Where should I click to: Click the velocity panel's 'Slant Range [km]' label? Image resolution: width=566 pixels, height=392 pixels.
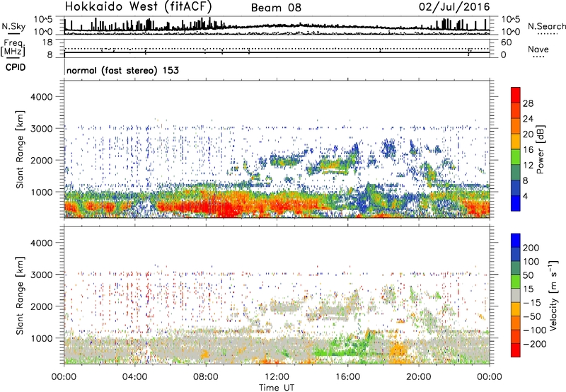point(20,295)
